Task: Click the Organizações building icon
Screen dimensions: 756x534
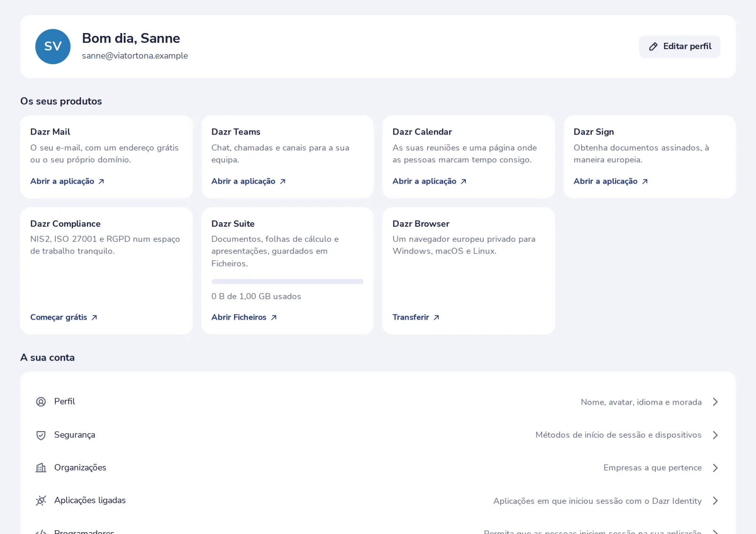Action: coord(41,468)
